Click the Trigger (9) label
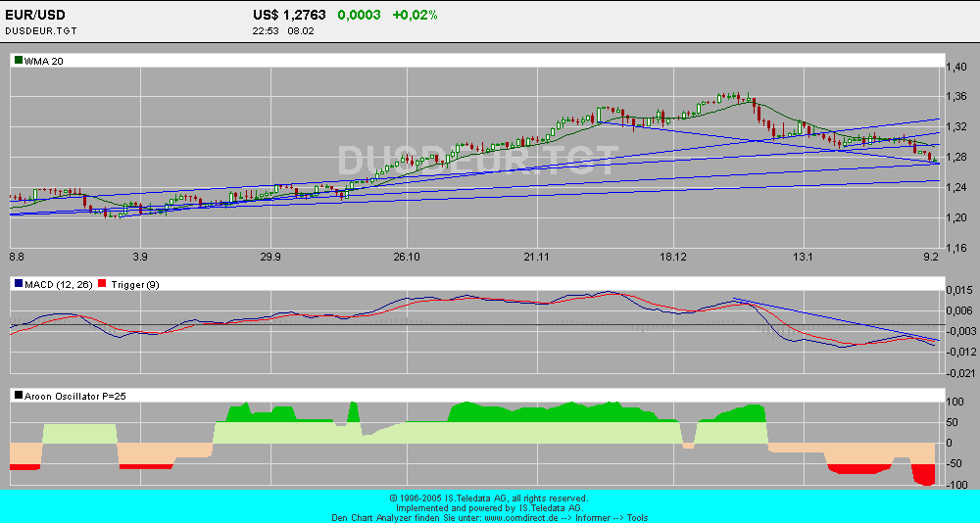 tap(135, 285)
